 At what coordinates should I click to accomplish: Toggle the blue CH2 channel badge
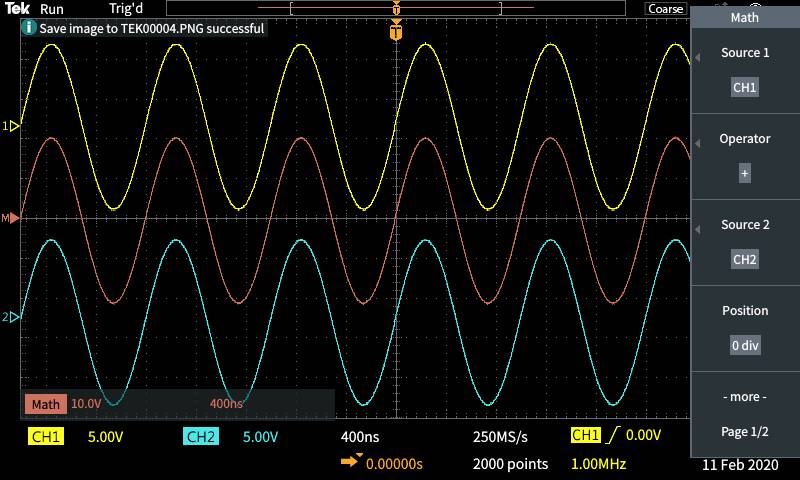201,437
